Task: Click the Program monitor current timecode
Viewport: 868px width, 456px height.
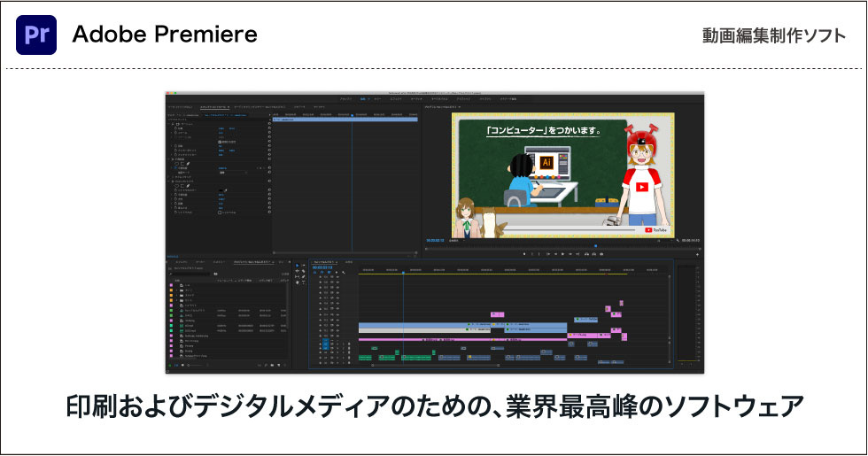Action: (436, 240)
